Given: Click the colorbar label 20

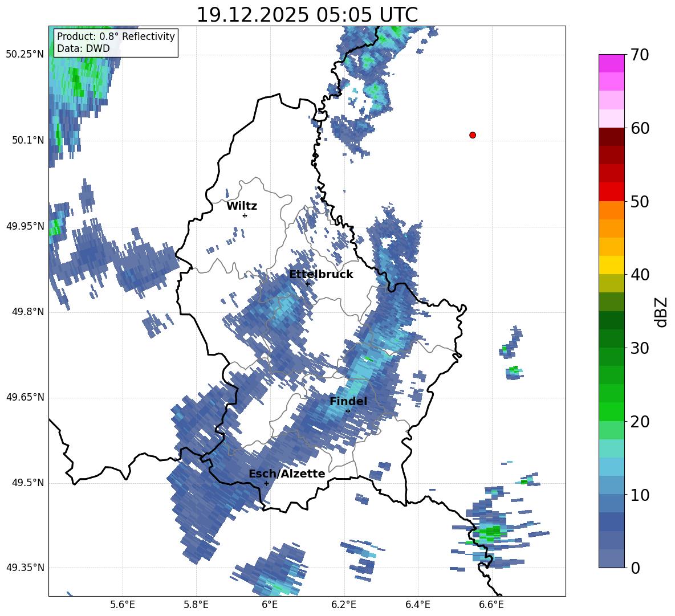Looking at the screenshot, I should [x=640, y=422].
